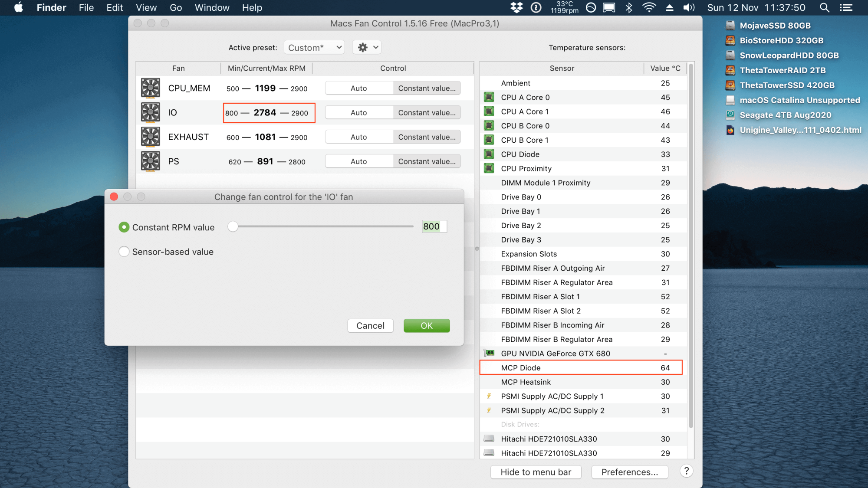Open the Active preset Custom dropdown

pos(314,47)
